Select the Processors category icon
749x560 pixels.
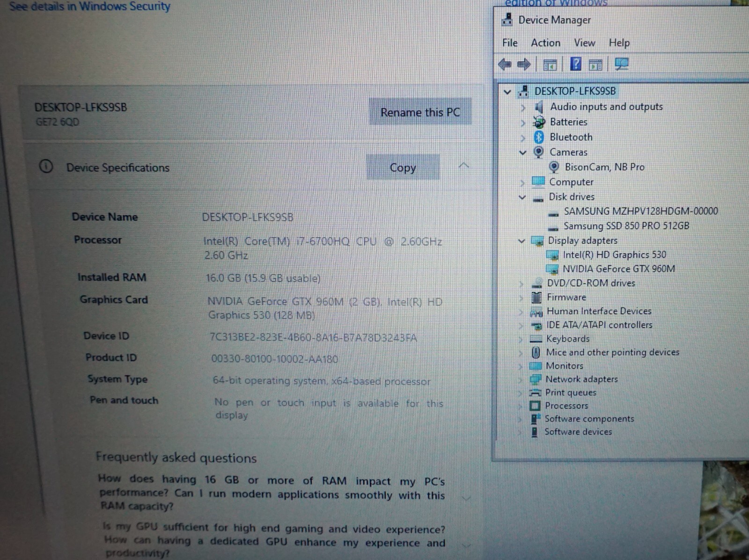tap(535, 406)
